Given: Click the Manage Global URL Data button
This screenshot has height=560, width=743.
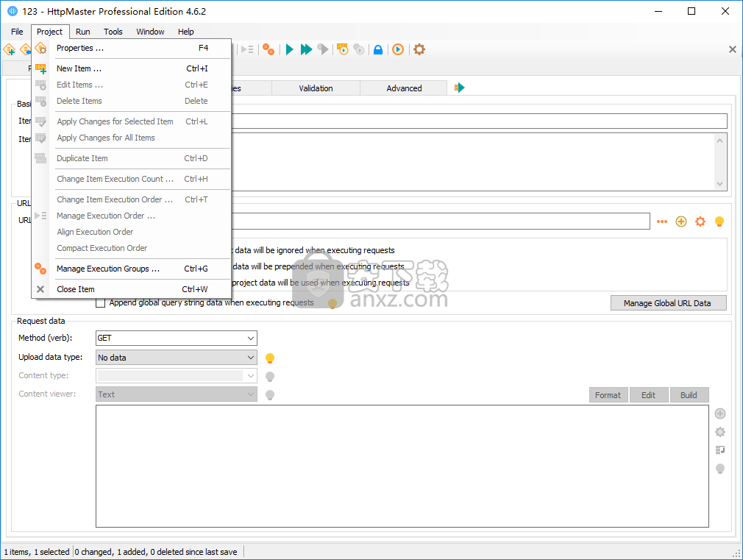Looking at the screenshot, I should pos(668,303).
